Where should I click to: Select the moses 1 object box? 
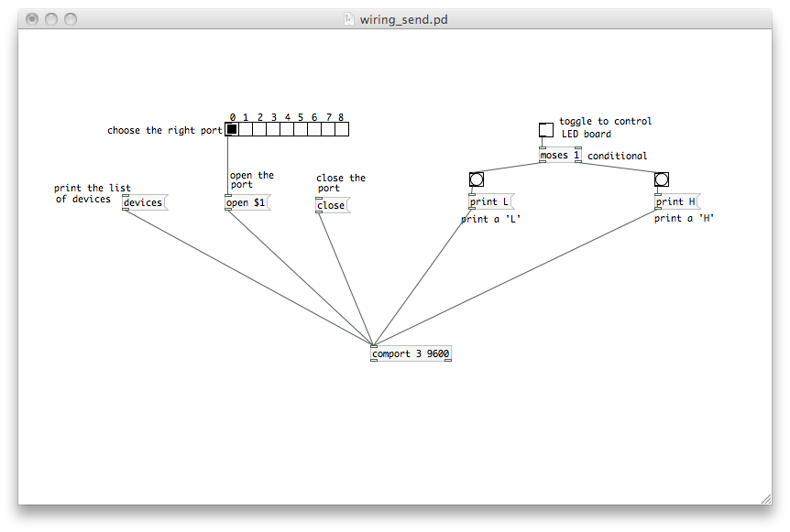pyautogui.click(x=560, y=156)
